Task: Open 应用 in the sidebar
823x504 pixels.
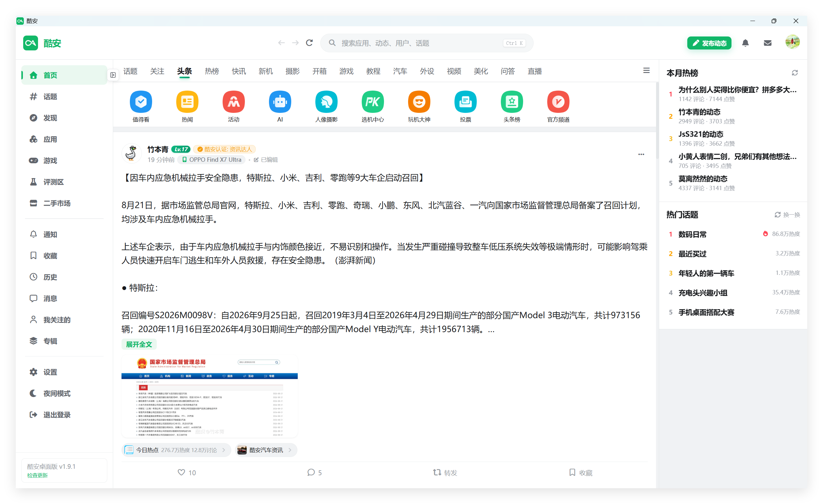Action: tap(64, 139)
